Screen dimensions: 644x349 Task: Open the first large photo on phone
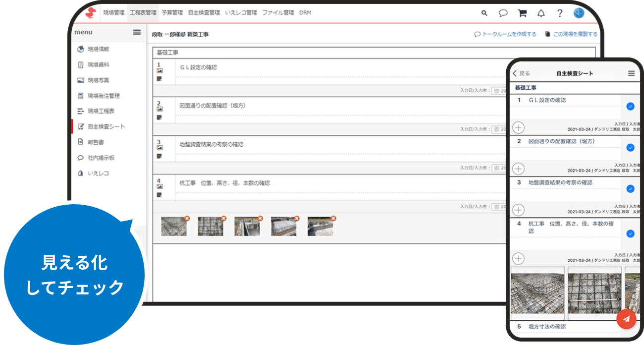[x=538, y=293]
